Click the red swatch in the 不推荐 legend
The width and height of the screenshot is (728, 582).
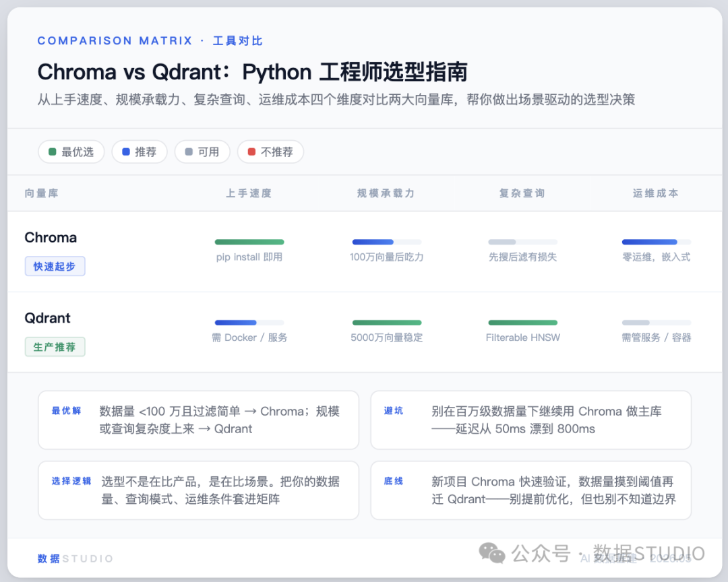(x=251, y=152)
